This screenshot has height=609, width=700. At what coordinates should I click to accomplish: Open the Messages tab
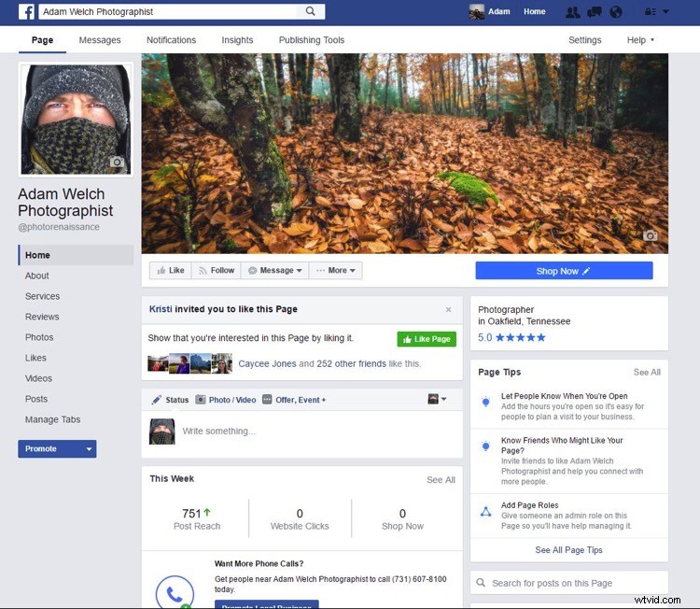coord(100,40)
